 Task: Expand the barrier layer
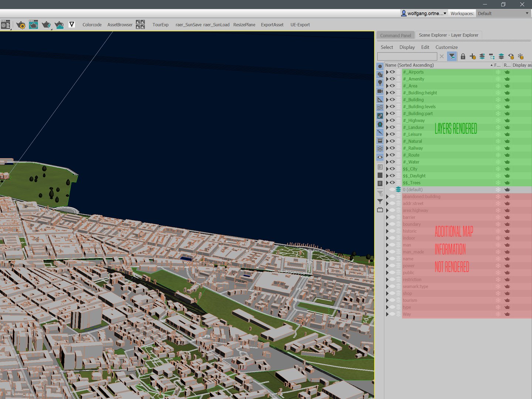pos(387,217)
